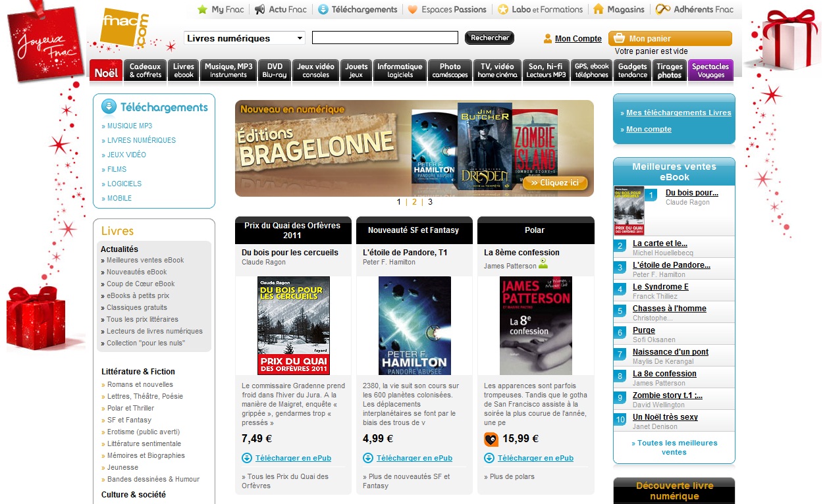Select the DVD Blu-ray tab
The image size is (827, 504).
coord(275,71)
